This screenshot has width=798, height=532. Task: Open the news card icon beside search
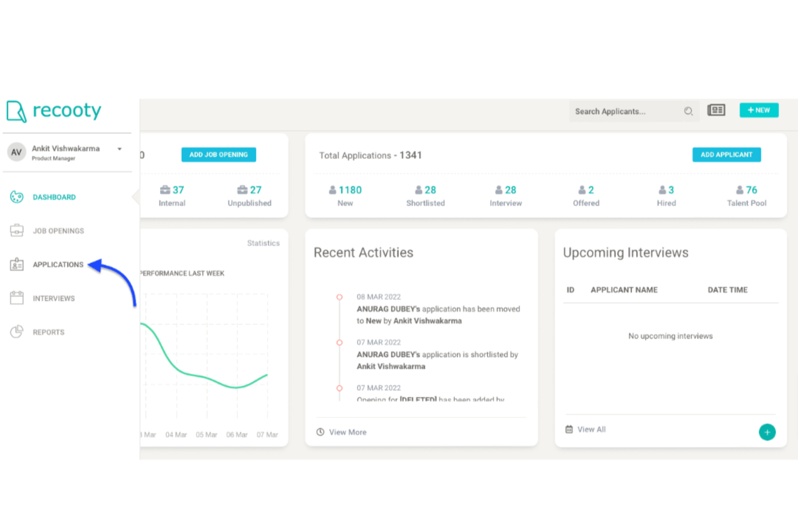[x=716, y=110]
